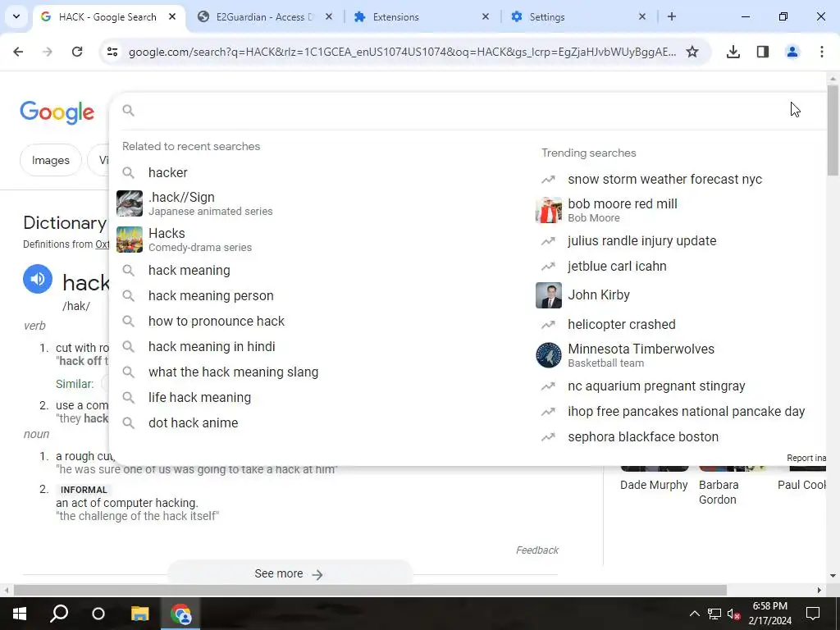Open File Explorer from taskbar

click(139, 614)
